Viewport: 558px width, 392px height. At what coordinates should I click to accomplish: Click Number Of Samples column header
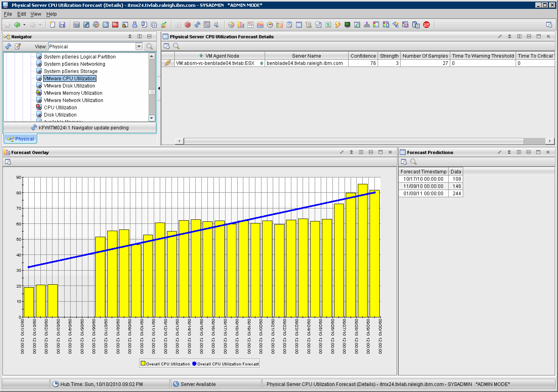(x=425, y=56)
